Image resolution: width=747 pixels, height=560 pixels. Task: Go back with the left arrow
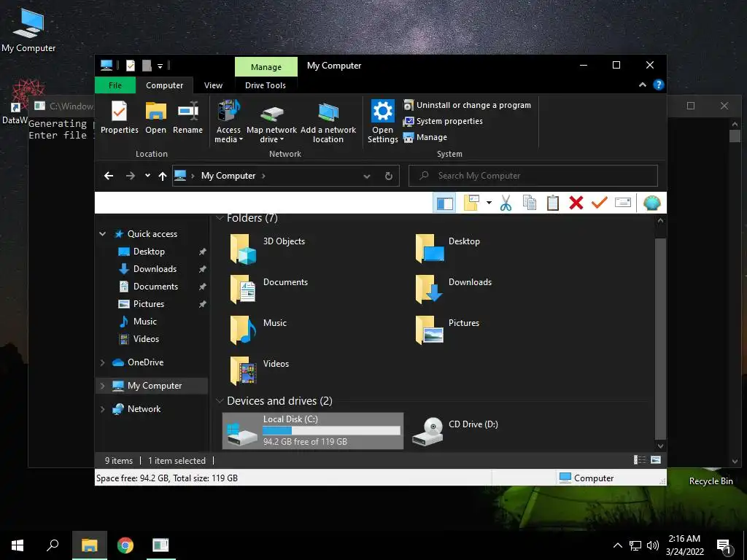109,176
